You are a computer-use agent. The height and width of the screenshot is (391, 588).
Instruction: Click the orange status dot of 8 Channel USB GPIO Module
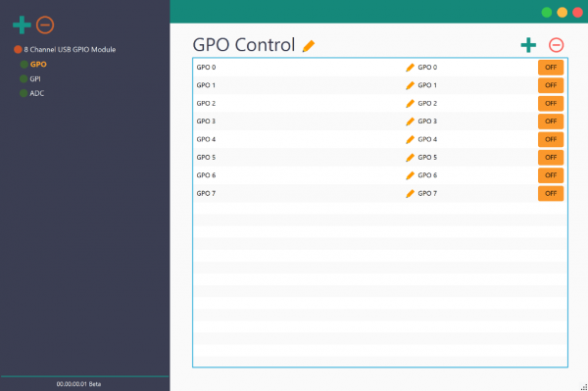click(18, 49)
